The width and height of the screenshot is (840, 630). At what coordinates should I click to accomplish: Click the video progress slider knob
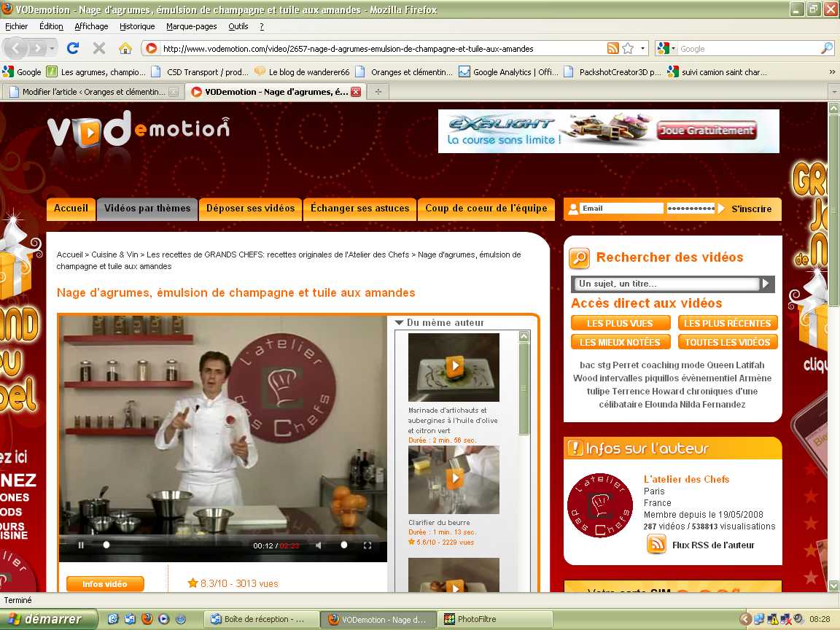[x=106, y=545]
